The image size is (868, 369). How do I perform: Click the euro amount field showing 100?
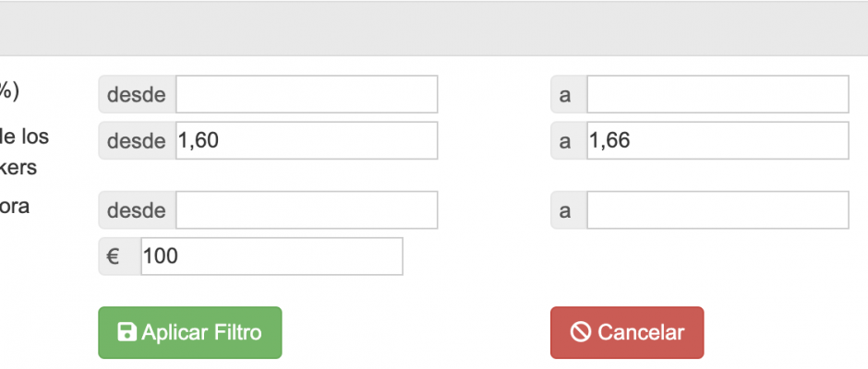pos(271,256)
